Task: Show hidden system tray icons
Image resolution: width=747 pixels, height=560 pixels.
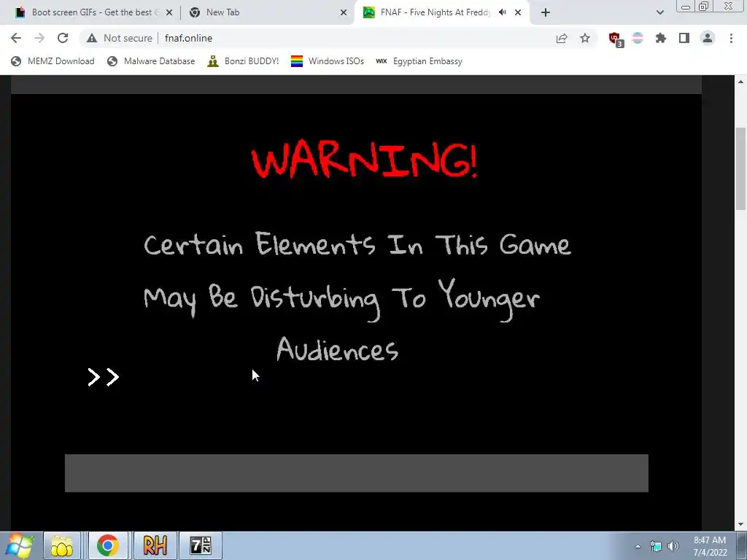Action: [638, 546]
